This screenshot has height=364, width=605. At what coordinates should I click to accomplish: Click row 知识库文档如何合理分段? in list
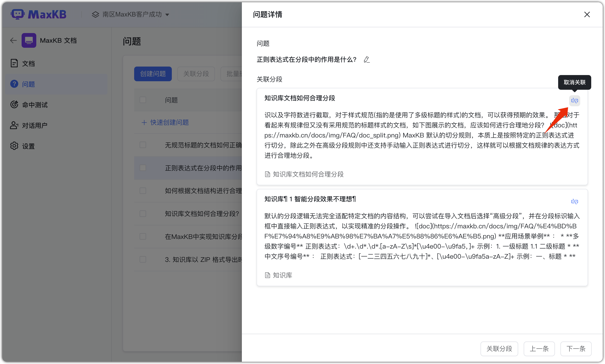(188, 214)
